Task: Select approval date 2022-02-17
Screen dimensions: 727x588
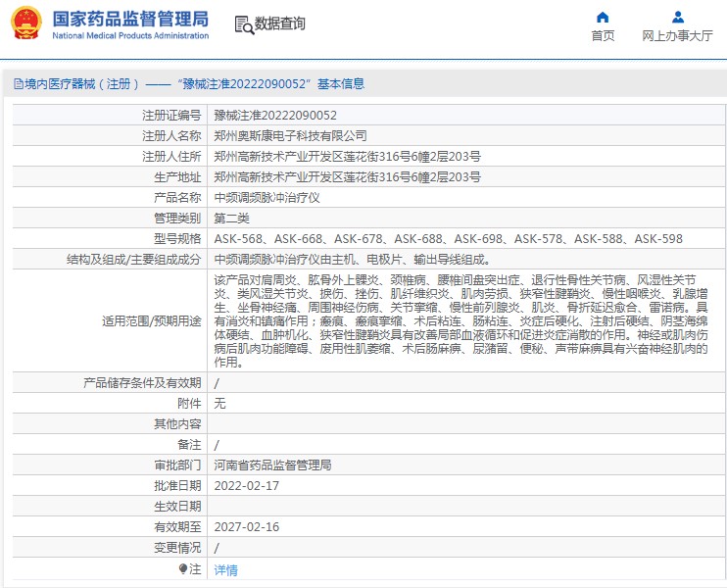Action: click(247, 486)
